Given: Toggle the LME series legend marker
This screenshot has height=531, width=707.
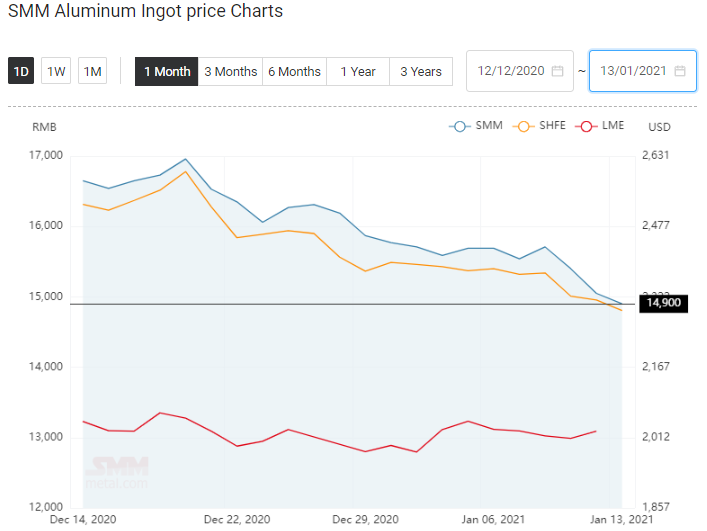Looking at the screenshot, I should point(586,126).
